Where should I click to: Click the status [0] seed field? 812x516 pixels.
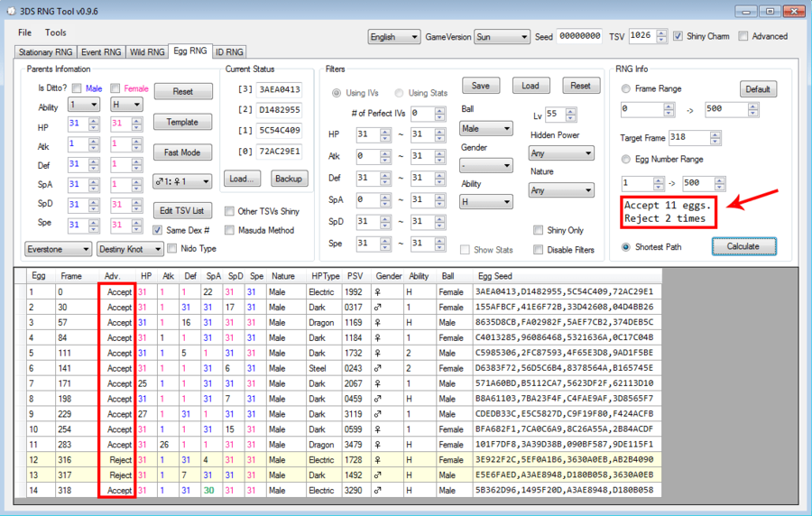click(280, 152)
